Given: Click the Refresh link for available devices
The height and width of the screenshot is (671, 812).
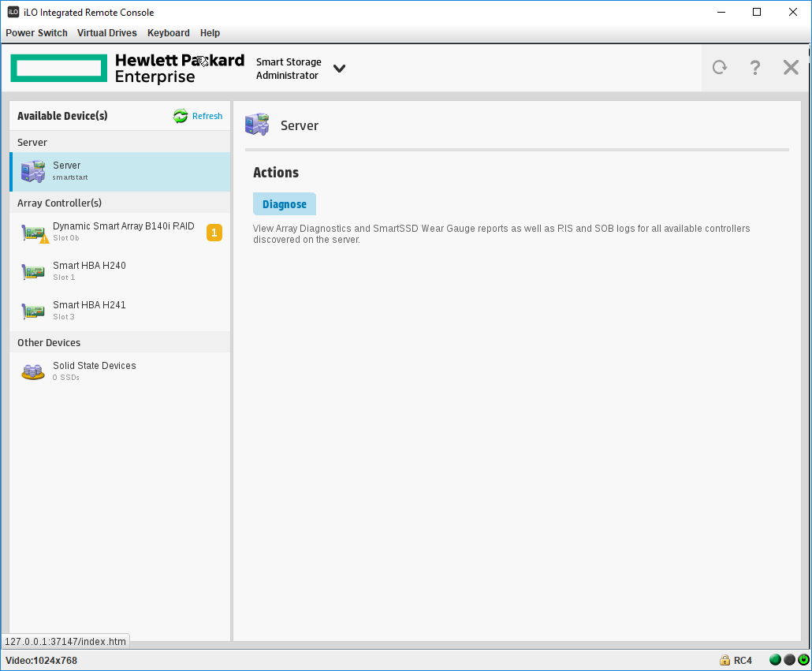Looking at the screenshot, I should coord(207,116).
